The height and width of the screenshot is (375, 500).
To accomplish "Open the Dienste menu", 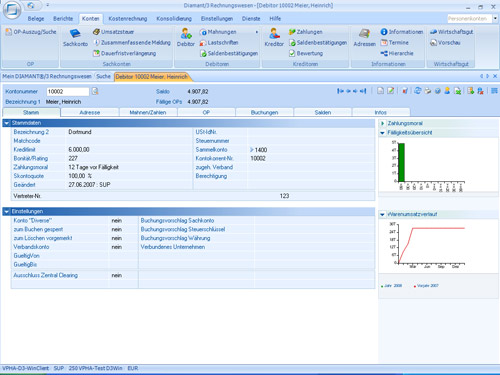I will (x=251, y=19).
